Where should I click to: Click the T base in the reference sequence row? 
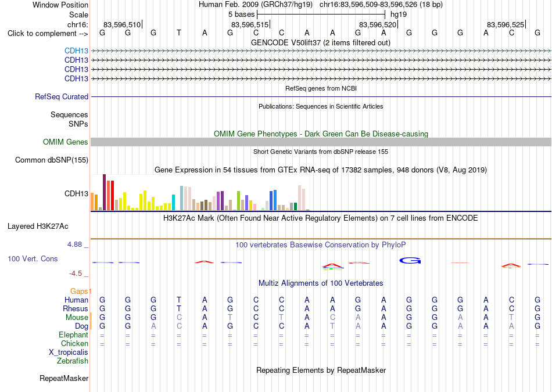pos(179,33)
